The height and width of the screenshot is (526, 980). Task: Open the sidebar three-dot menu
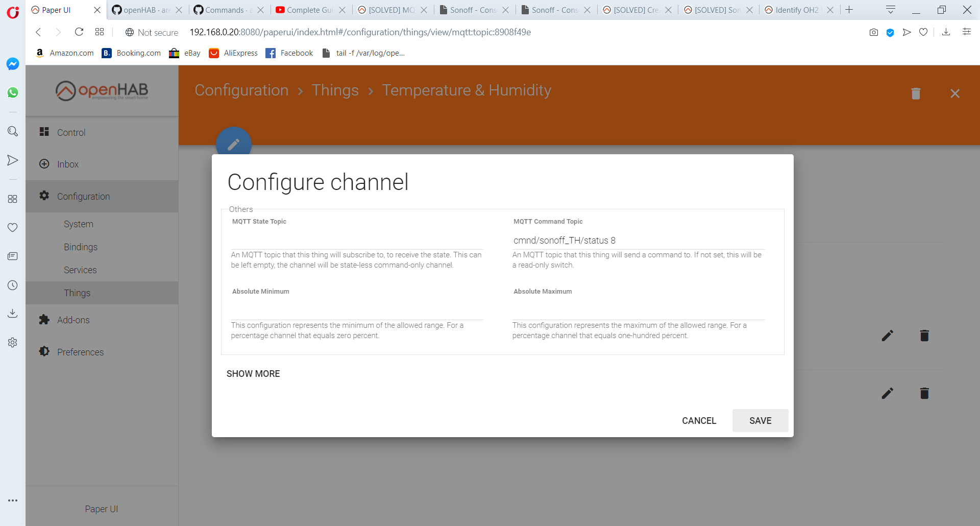coord(13,500)
